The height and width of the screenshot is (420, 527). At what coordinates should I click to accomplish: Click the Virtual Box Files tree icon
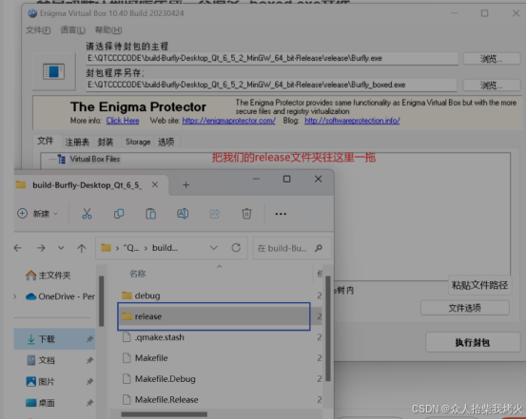click(x=61, y=159)
